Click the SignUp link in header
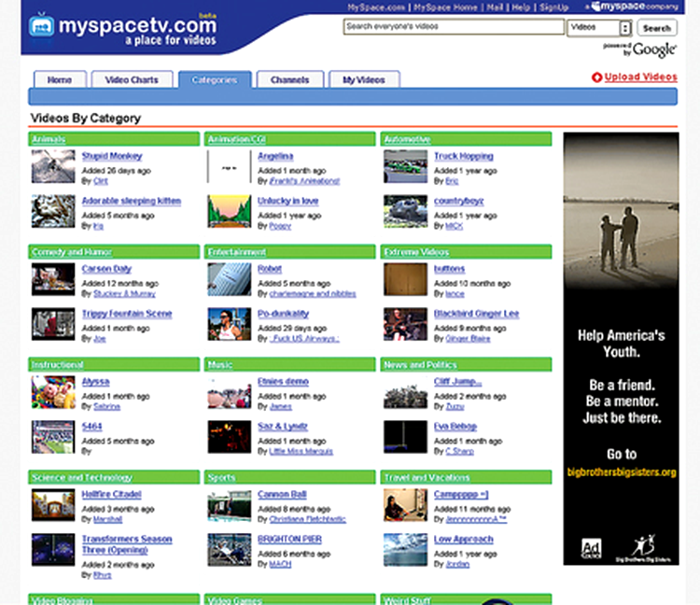The width and height of the screenshot is (700, 605). (553, 7)
